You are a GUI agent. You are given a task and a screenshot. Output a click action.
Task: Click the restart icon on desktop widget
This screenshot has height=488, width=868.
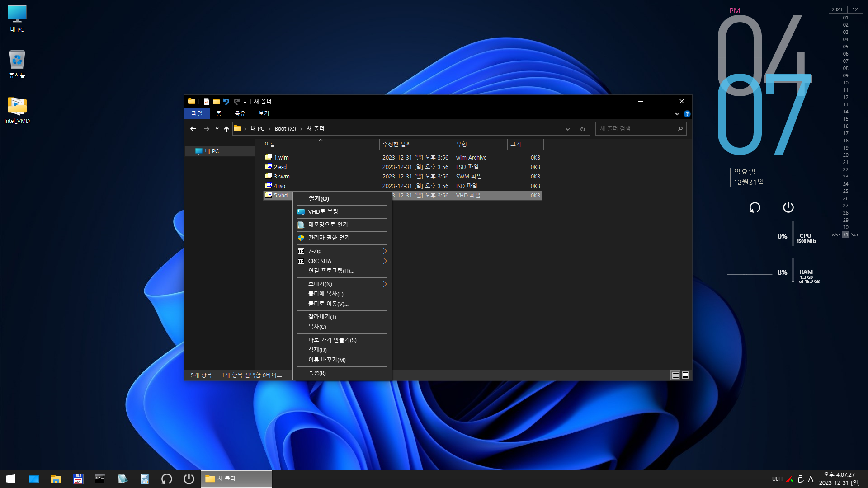pyautogui.click(x=755, y=207)
